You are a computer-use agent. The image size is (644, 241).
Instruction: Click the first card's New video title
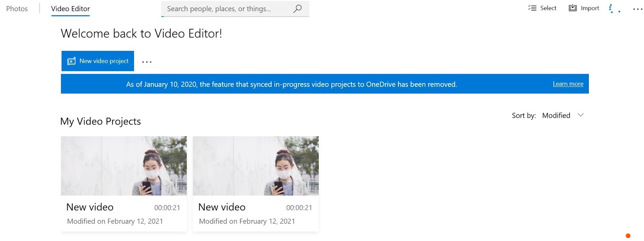(x=90, y=207)
